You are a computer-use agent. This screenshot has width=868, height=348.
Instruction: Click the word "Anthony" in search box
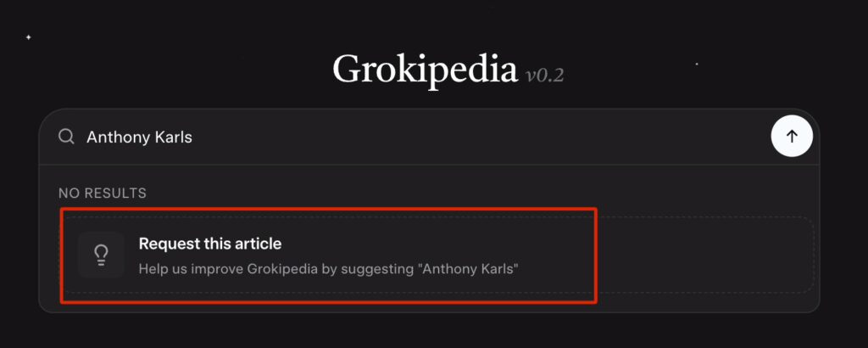click(117, 137)
